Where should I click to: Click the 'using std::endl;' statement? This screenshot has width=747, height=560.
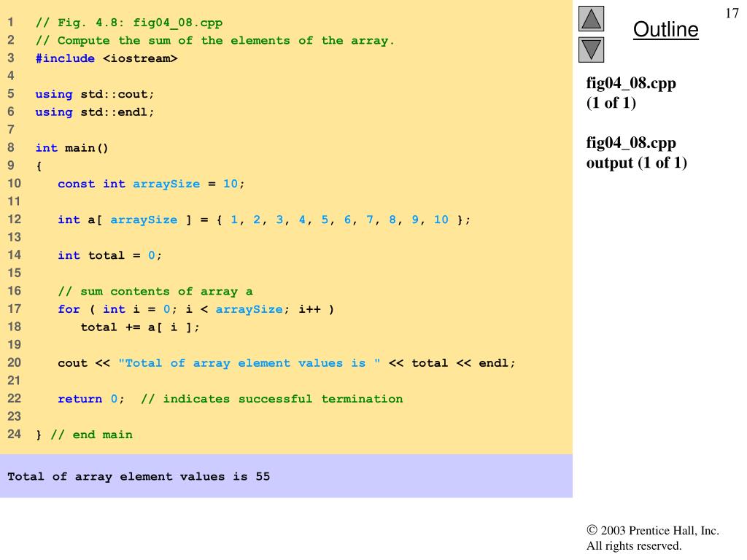point(95,112)
